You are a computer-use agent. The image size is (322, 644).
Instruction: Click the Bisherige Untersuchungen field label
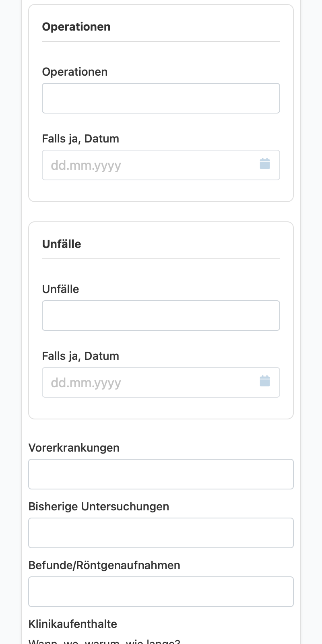(99, 506)
